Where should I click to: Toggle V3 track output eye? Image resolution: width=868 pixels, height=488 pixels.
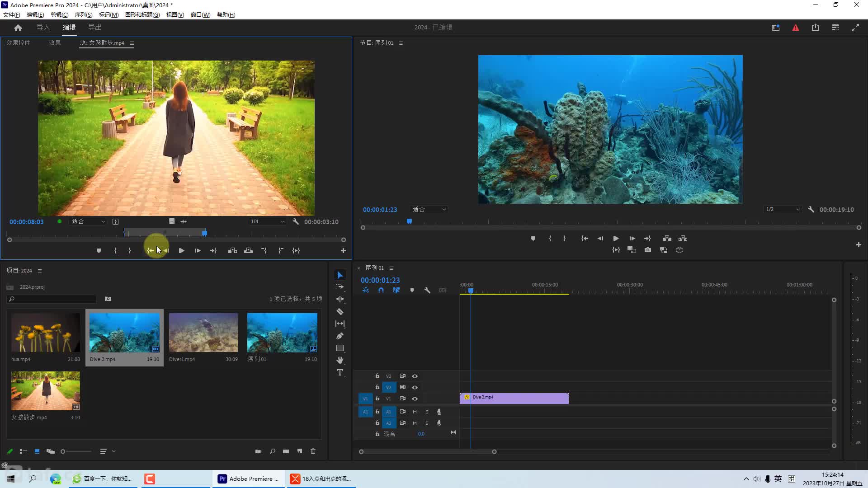(x=415, y=376)
